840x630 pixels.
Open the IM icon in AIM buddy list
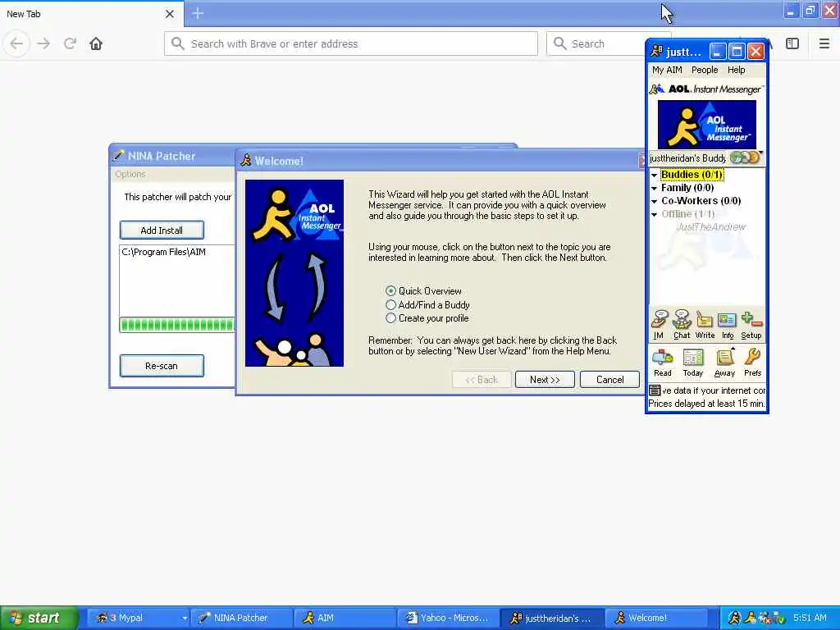click(x=659, y=324)
